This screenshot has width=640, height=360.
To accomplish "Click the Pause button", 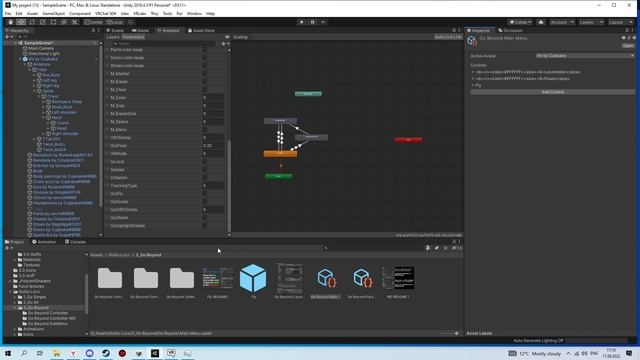I will pos(312,22).
